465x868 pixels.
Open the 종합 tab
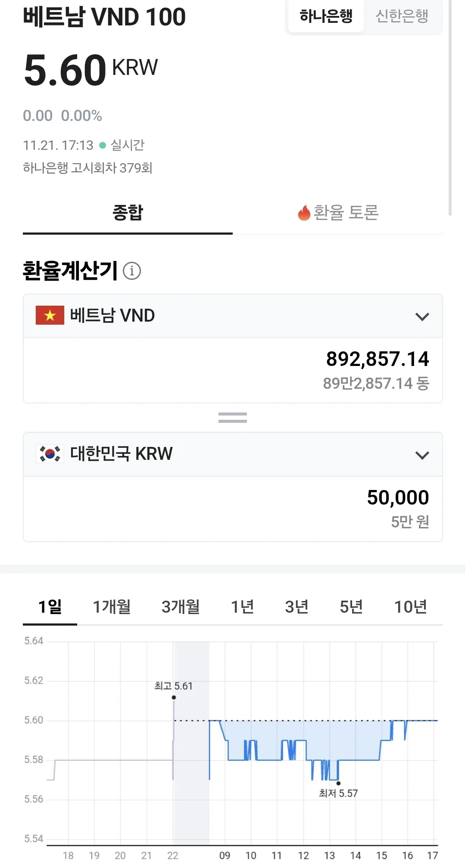point(128,213)
